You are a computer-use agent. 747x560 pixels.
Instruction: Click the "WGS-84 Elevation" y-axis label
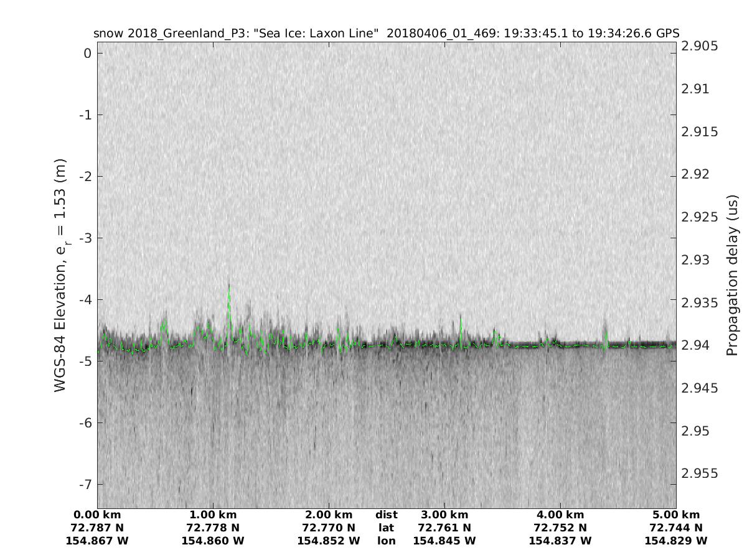60,274
